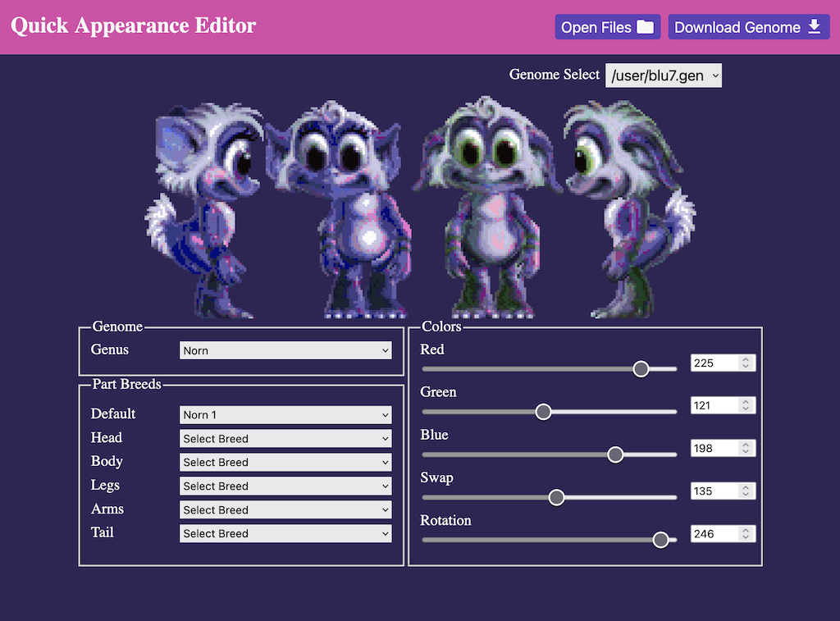
Task: Click the Red value input field
Action: coord(714,363)
